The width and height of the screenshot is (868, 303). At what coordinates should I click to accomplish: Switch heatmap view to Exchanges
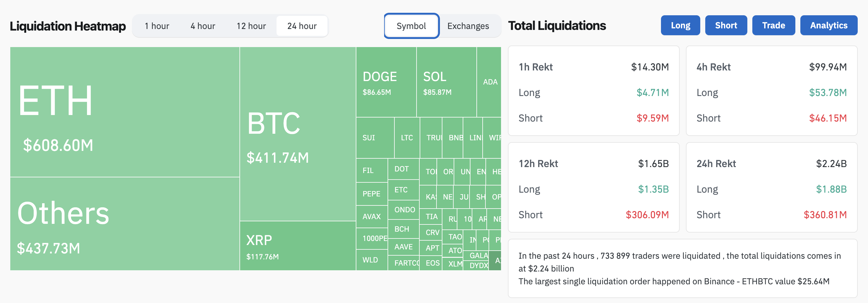click(x=468, y=26)
